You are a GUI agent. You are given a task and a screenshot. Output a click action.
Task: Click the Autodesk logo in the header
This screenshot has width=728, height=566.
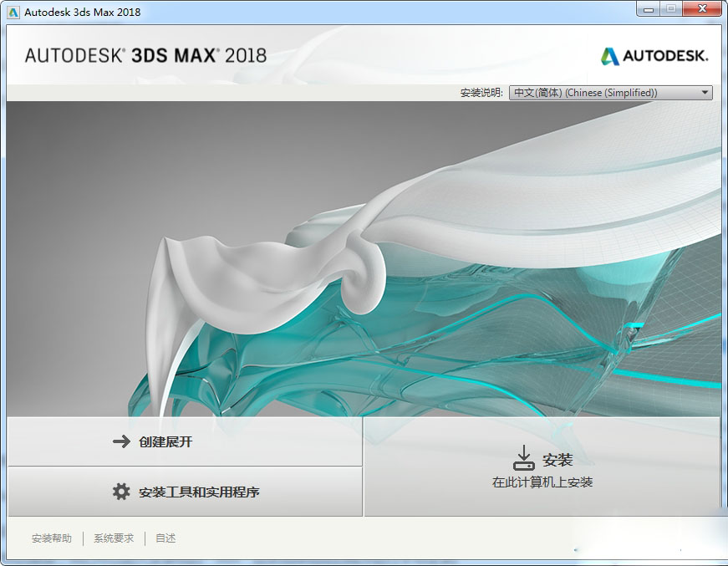click(x=654, y=56)
